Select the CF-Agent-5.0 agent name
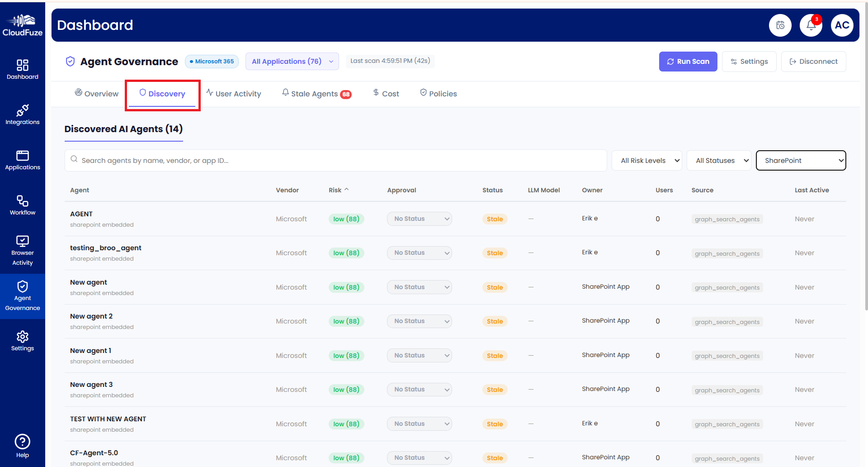Image resolution: width=868 pixels, height=467 pixels. pos(94,453)
